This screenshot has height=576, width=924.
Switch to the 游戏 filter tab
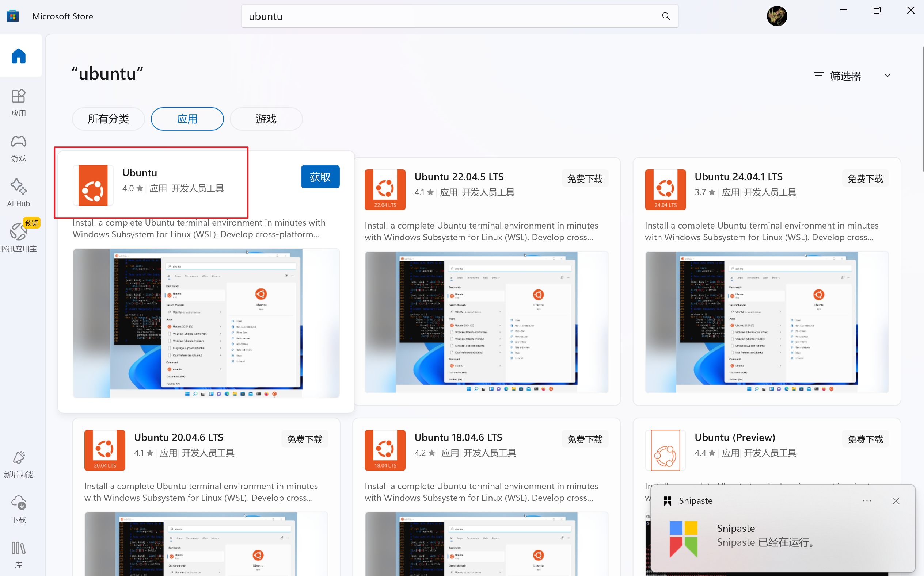point(266,119)
